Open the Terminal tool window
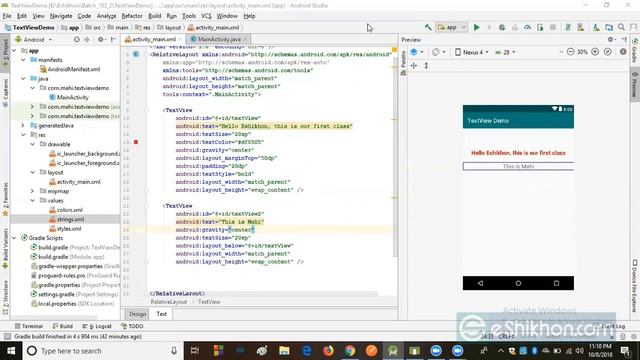640x360 pixels. pos(29,326)
